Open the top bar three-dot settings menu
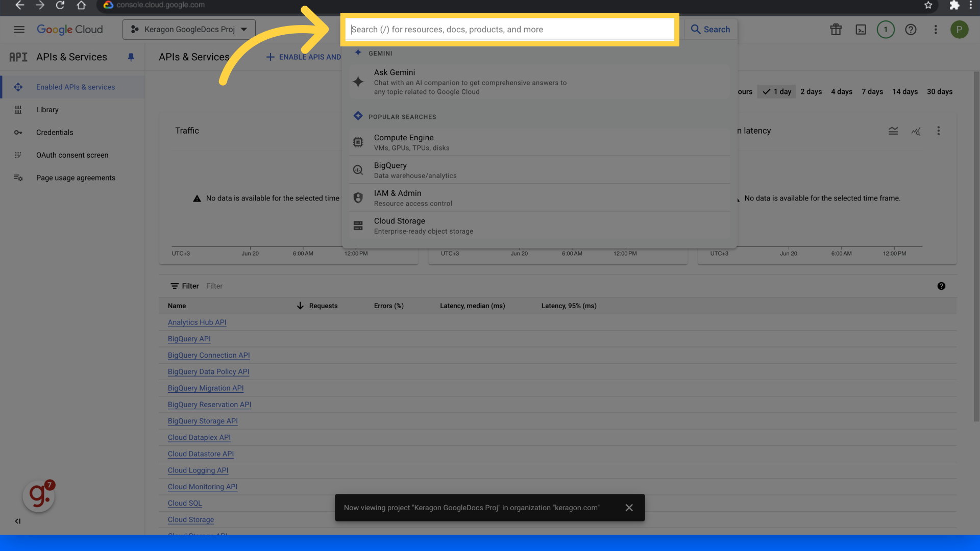Screen dimensions: 980x551 point(936,30)
